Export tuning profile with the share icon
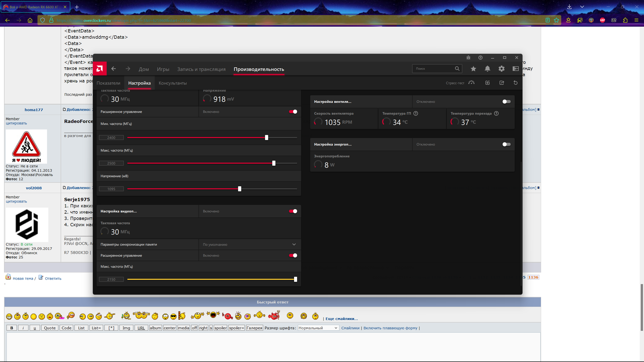The height and width of the screenshot is (362, 644). point(502,83)
